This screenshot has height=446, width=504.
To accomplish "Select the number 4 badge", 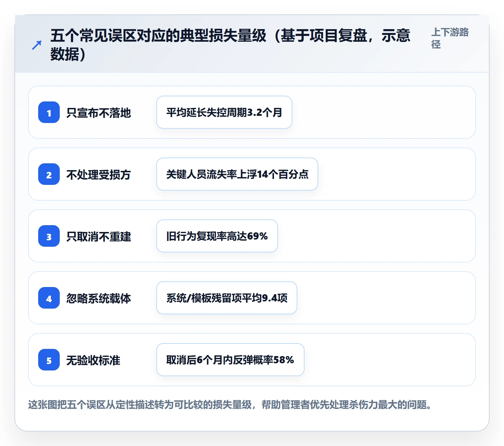I will click(49, 298).
